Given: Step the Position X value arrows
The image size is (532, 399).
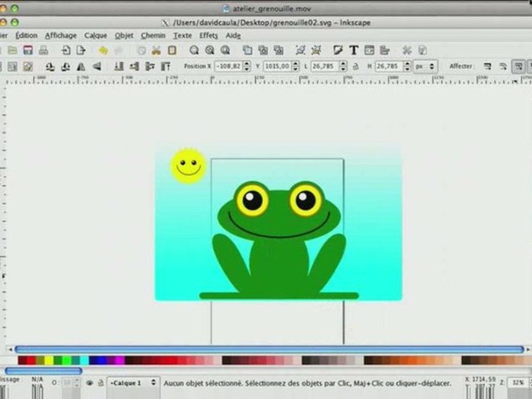Looking at the screenshot, I should [x=247, y=66].
